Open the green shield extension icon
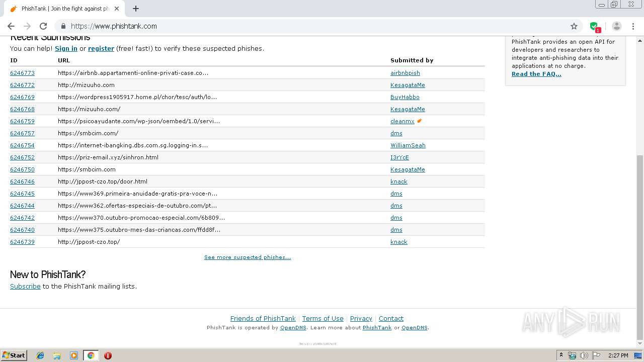 click(595, 27)
